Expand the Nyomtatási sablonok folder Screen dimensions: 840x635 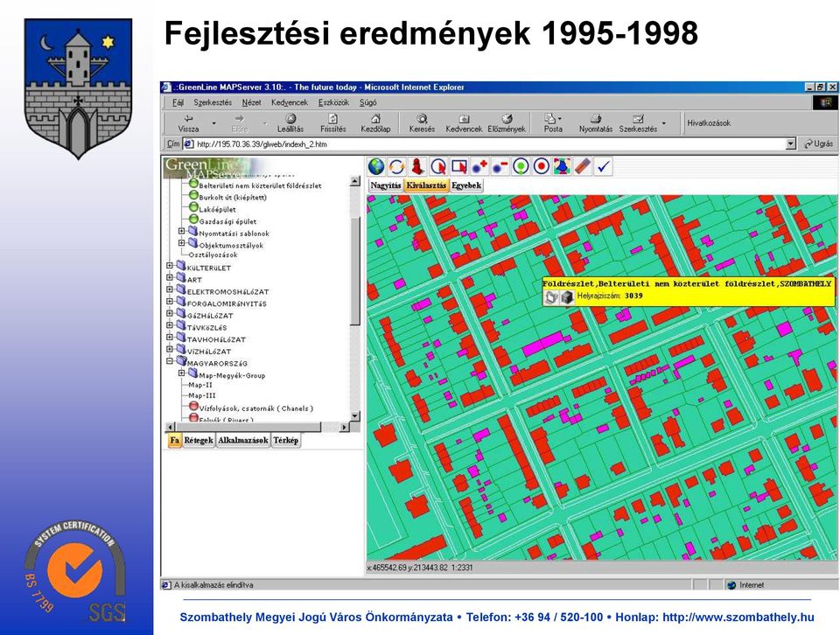tap(182, 231)
